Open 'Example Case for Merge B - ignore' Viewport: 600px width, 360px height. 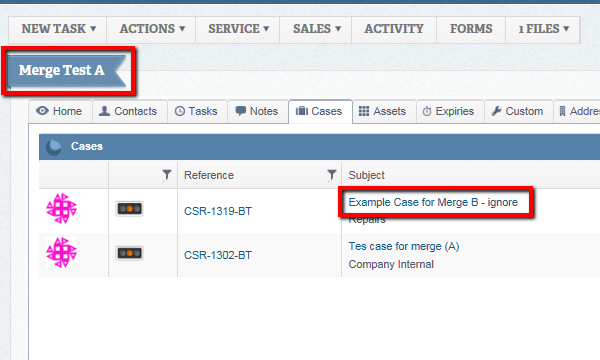click(433, 202)
